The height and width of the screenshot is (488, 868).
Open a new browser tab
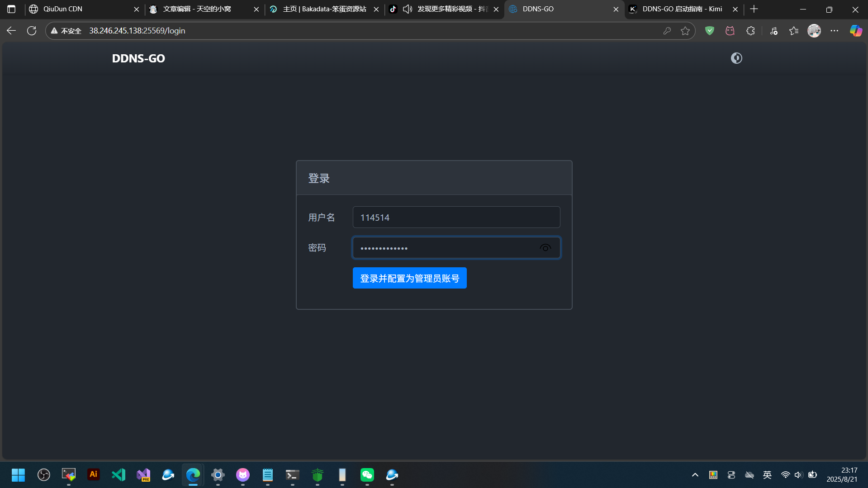(754, 9)
